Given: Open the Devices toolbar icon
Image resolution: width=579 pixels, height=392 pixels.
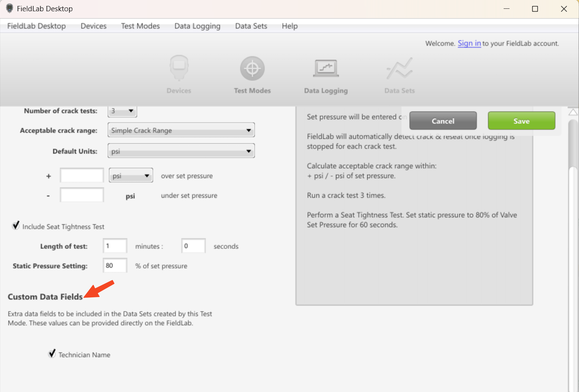Looking at the screenshot, I should (179, 68).
